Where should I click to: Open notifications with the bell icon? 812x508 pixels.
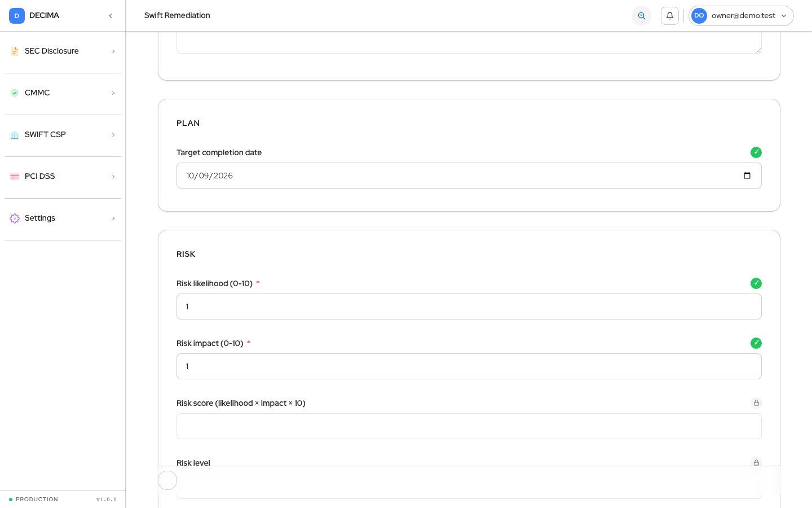point(670,16)
